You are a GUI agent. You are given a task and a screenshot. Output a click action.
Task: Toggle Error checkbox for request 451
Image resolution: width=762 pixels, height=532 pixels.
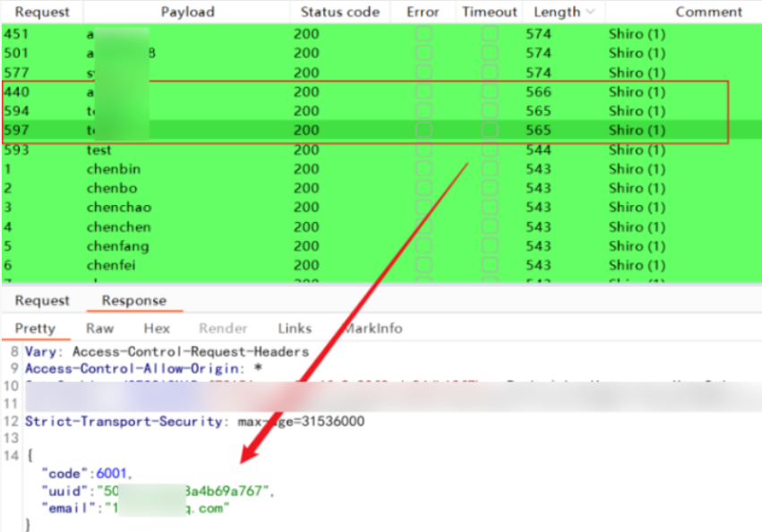423,34
